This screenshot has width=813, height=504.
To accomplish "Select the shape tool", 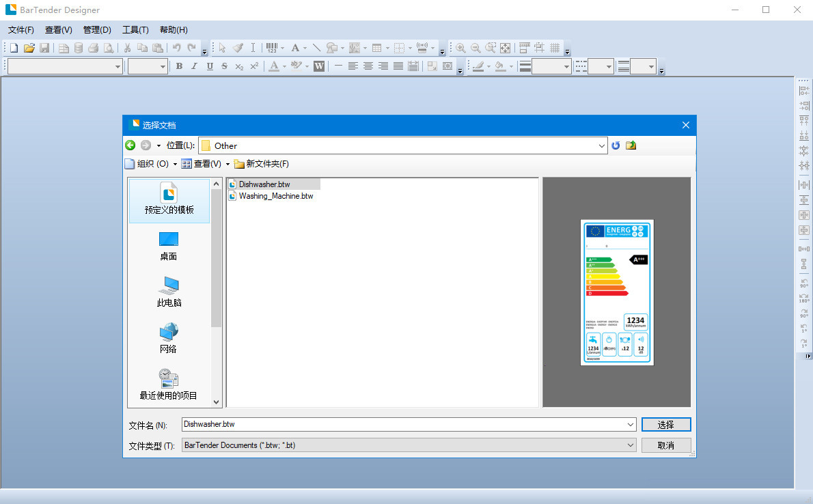I will [333, 48].
